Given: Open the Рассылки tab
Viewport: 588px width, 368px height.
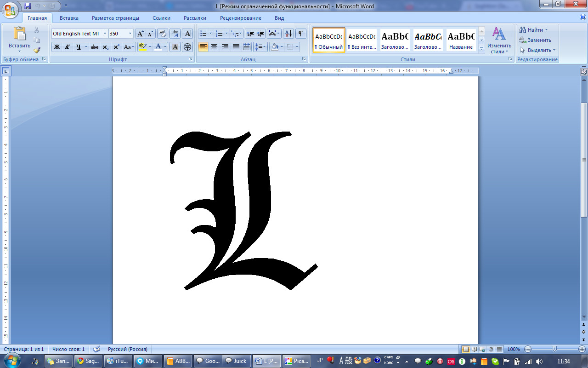Looking at the screenshot, I should (x=195, y=18).
